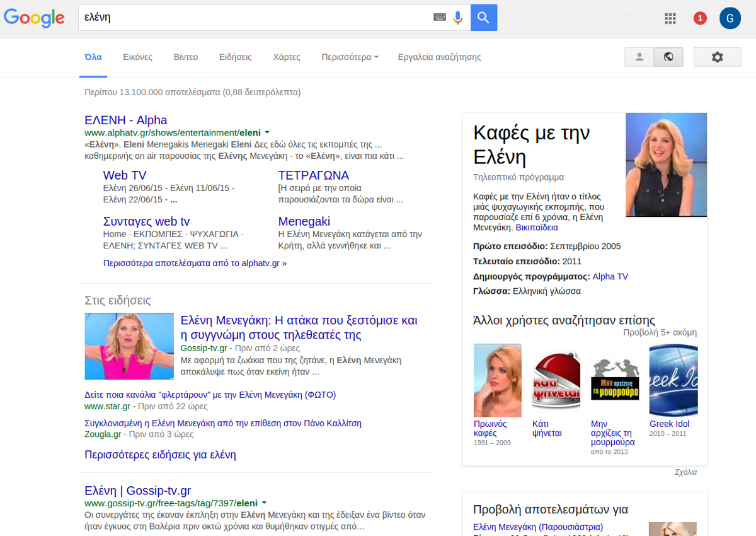Open the ΤΕΤΡΑΓΩΝΑ sitelink

click(314, 175)
